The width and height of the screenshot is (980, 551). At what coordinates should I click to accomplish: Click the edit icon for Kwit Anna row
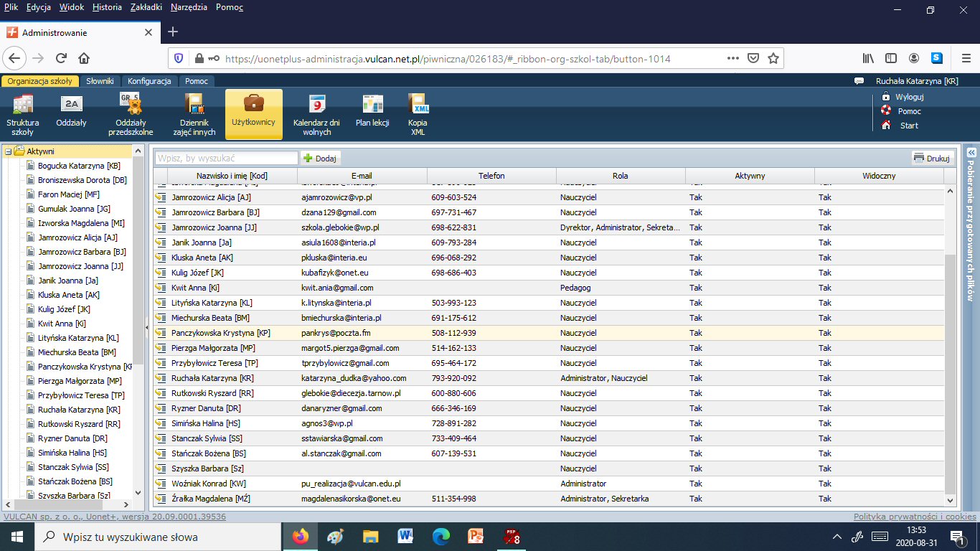pyautogui.click(x=161, y=288)
